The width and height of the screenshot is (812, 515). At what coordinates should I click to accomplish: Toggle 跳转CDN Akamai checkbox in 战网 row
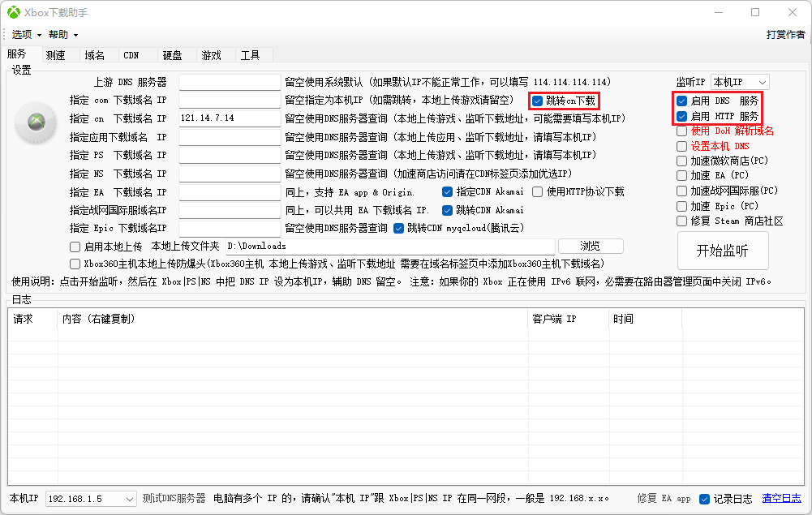coord(448,210)
